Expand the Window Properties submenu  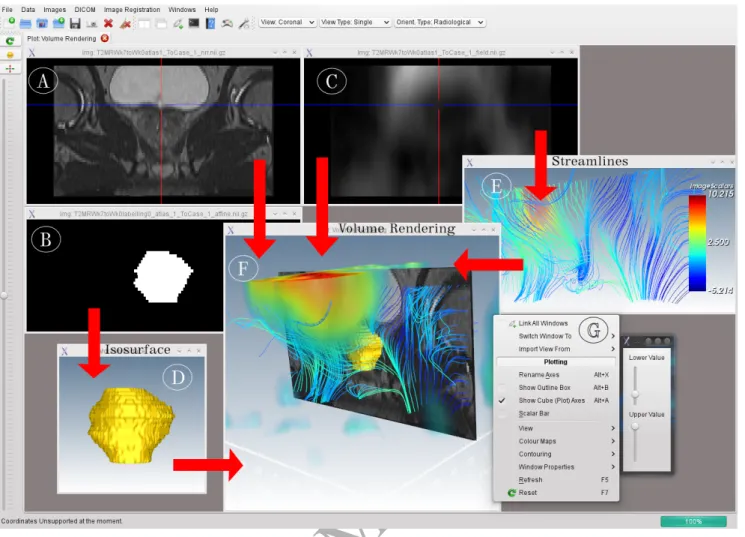coord(556,467)
